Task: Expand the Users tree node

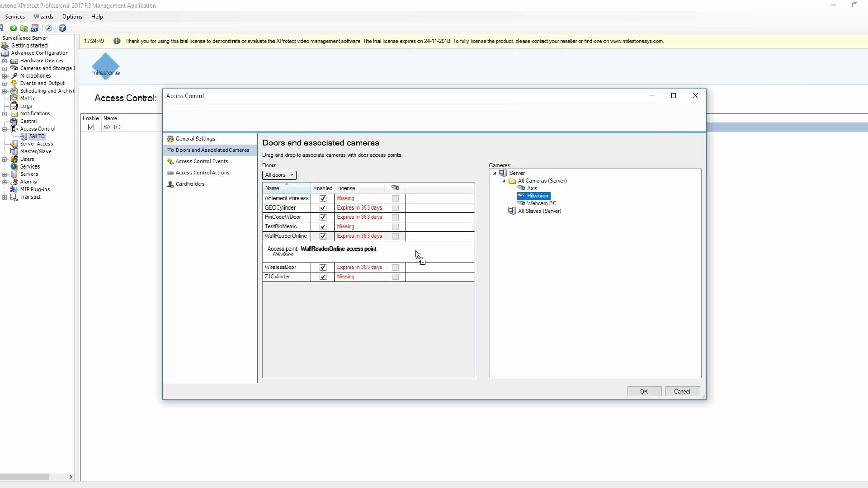Action: (x=5, y=160)
